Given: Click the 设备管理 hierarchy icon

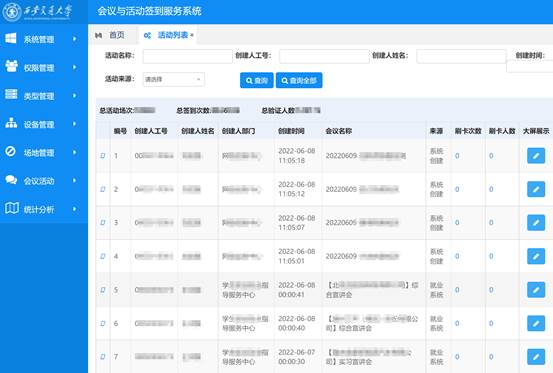Looking at the screenshot, I should (x=11, y=123).
